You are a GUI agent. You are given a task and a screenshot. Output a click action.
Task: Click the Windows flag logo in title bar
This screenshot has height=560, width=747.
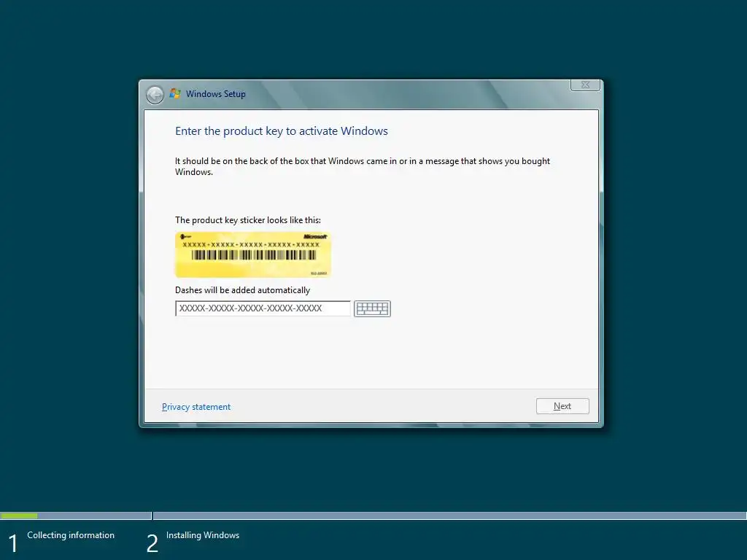point(175,94)
